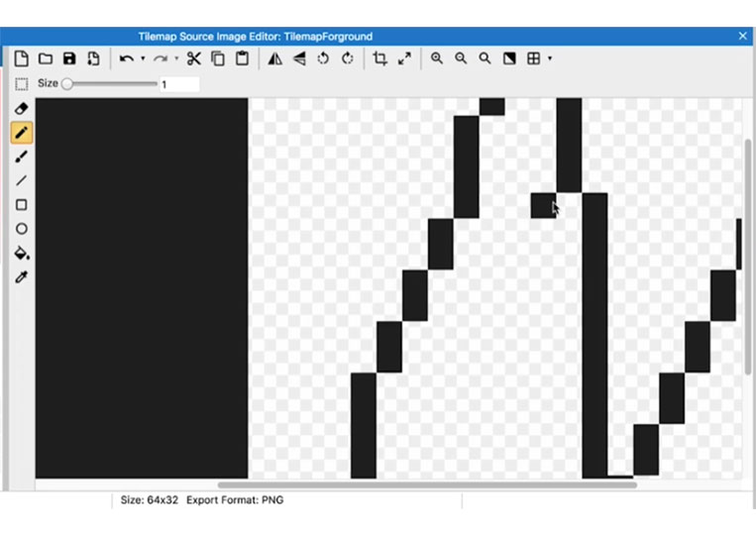Click 'Export Format: PNG' status text
The height and width of the screenshot is (536, 756).
[235, 500]
